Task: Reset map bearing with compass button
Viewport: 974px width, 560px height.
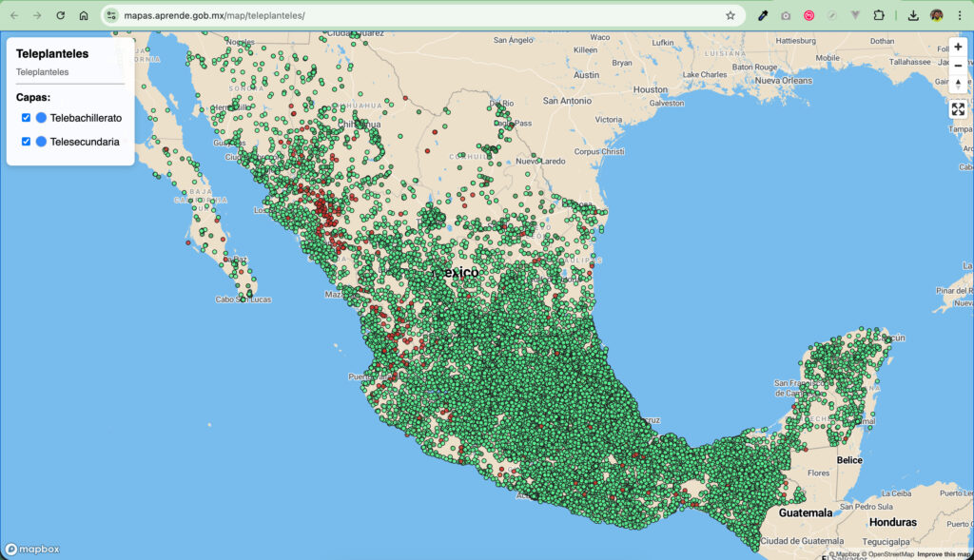Action: [x=958, y=83]
